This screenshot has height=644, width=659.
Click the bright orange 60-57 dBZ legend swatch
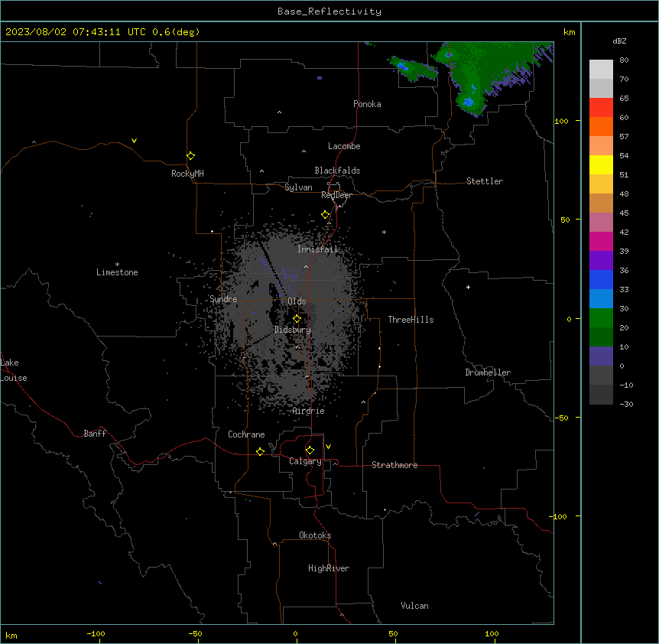coord(601,126)
